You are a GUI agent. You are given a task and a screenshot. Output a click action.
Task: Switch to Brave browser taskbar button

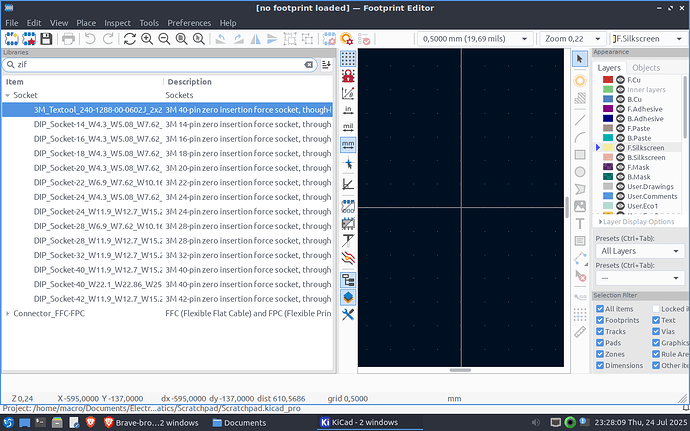point(151,423)
